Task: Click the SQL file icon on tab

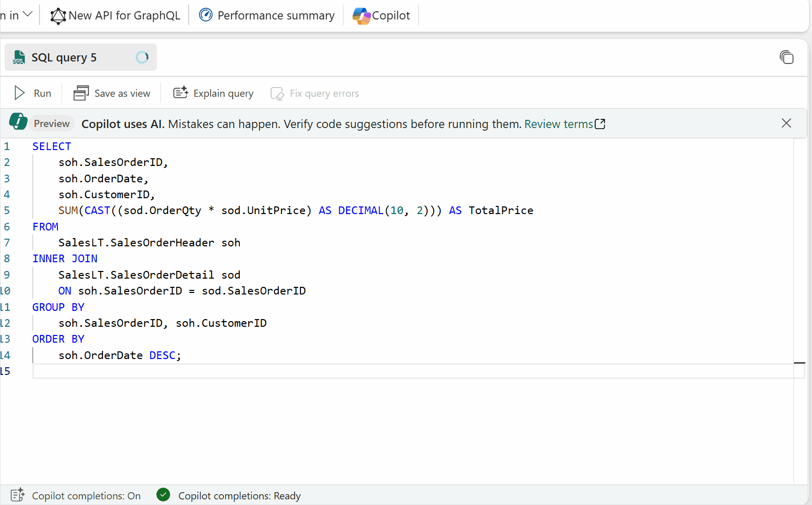Action: click(19, 57)
